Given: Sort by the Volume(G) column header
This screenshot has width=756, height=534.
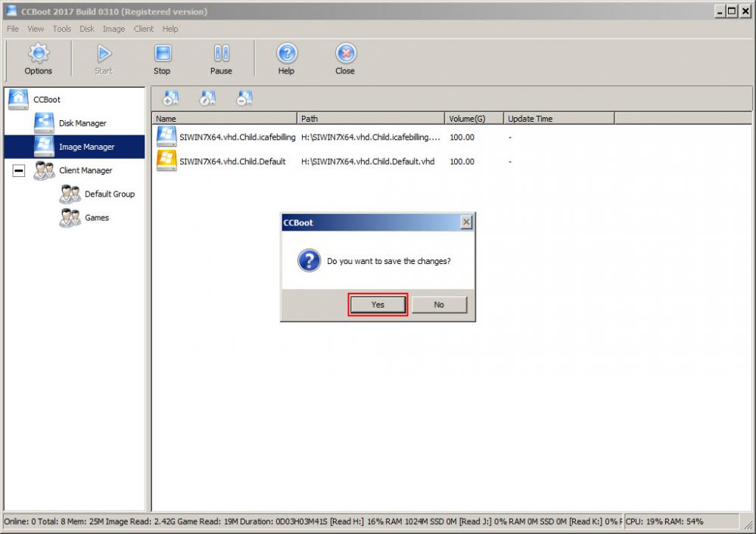Looking at the screenshot, I should [474, 119].
